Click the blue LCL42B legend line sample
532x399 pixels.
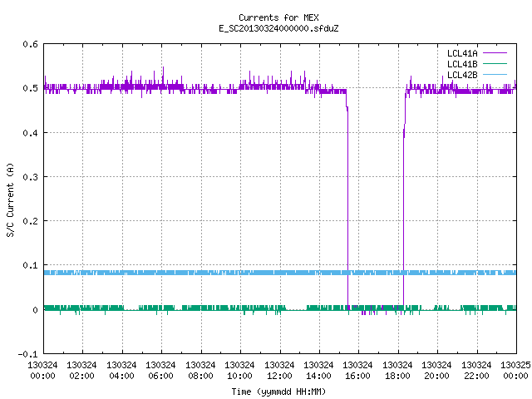[495, 74]
